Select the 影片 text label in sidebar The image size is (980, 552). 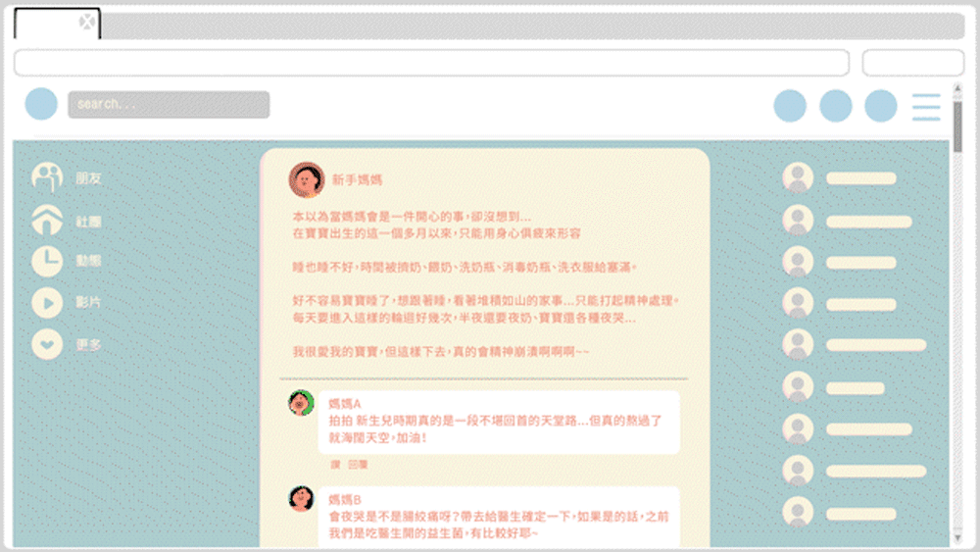click(88, 302)
